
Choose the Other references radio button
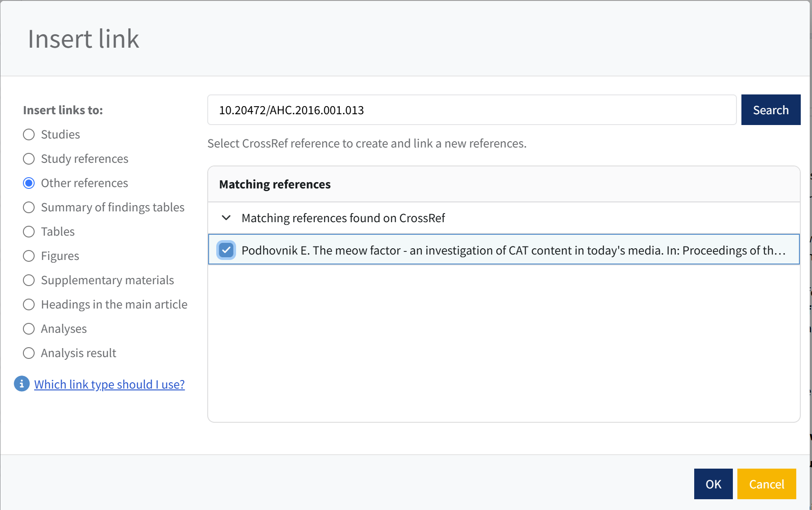click(29, 183)
